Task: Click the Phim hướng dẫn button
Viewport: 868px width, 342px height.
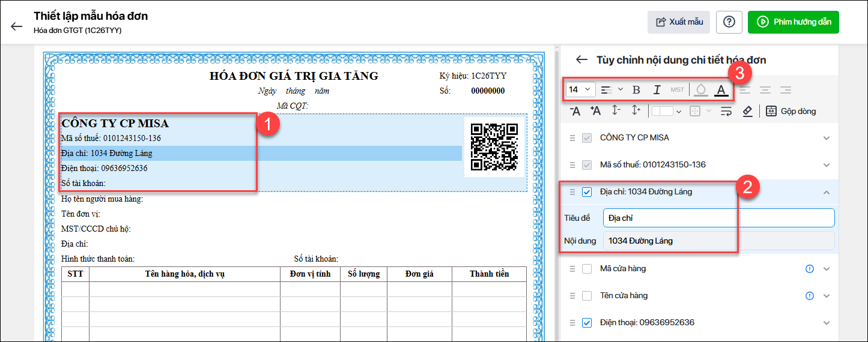Action: point(793,22)
